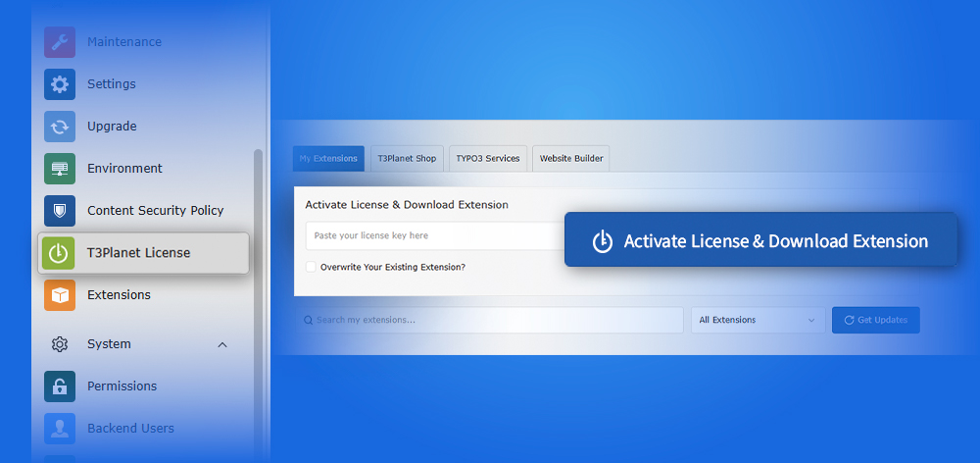Image resolution: width=980 pixels, height=463 pixels.
Task: Click the Search my extensions field
Action: pyautogui.click(x=490, y=320)
